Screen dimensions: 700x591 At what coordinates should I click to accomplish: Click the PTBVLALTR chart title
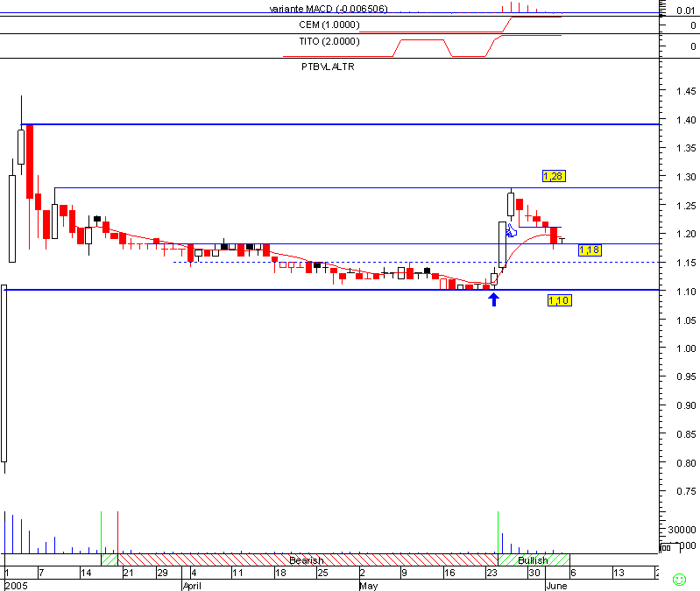pyautogui.click(x=328, y=67)
